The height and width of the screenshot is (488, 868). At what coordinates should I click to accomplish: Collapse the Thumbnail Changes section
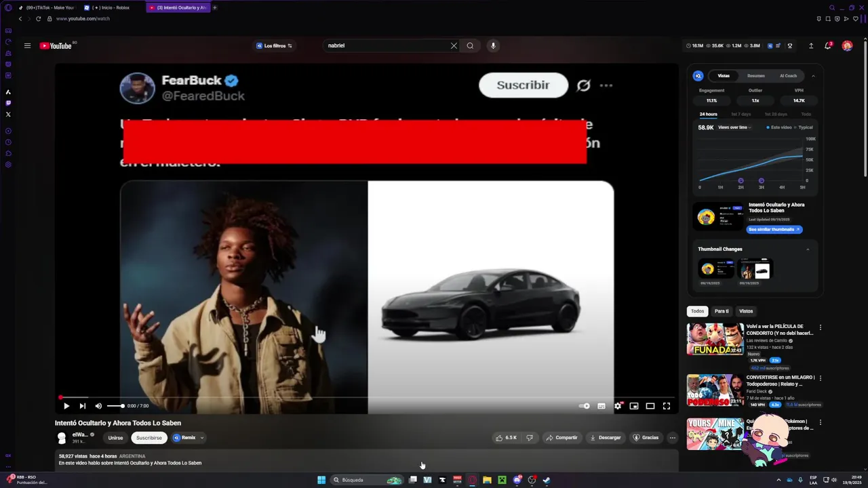(808, 249)
